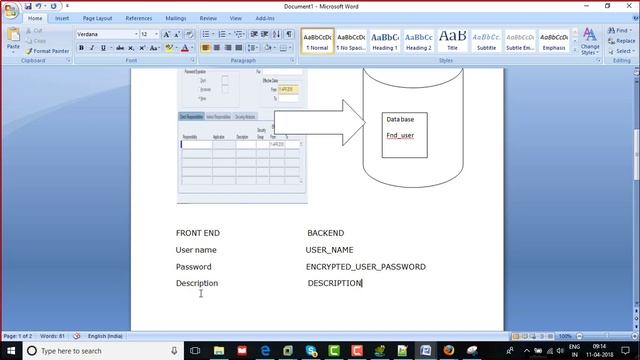The height and width of the screenshot is (360, 640).
Task: Open the font size 12 dropdown
Action: pyautogui.click(x=156, y=34)
